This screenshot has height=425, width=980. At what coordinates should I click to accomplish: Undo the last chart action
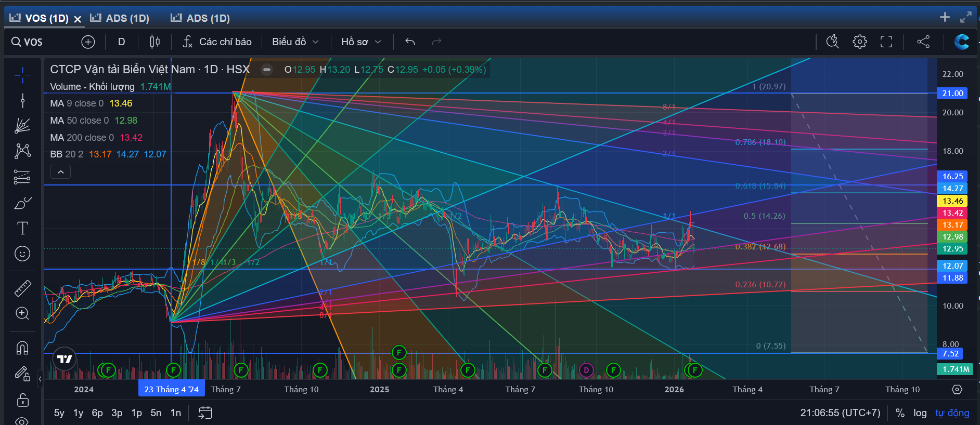(410, 42)
